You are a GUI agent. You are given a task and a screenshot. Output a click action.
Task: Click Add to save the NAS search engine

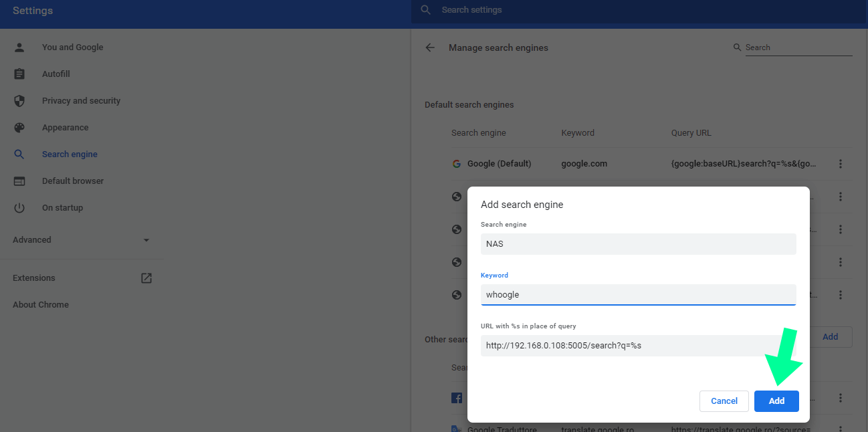point(776,401)
